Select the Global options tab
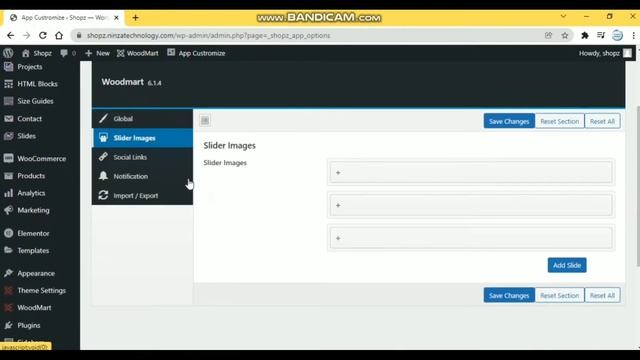Screen dimensions: 640x360 tap(142, 119)
